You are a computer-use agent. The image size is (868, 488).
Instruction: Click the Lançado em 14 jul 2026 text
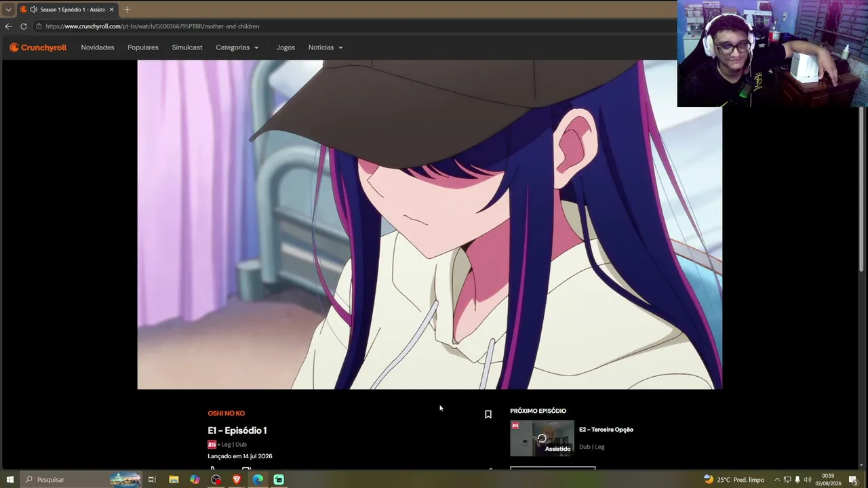pyautogui.click(x=240, y=456)
